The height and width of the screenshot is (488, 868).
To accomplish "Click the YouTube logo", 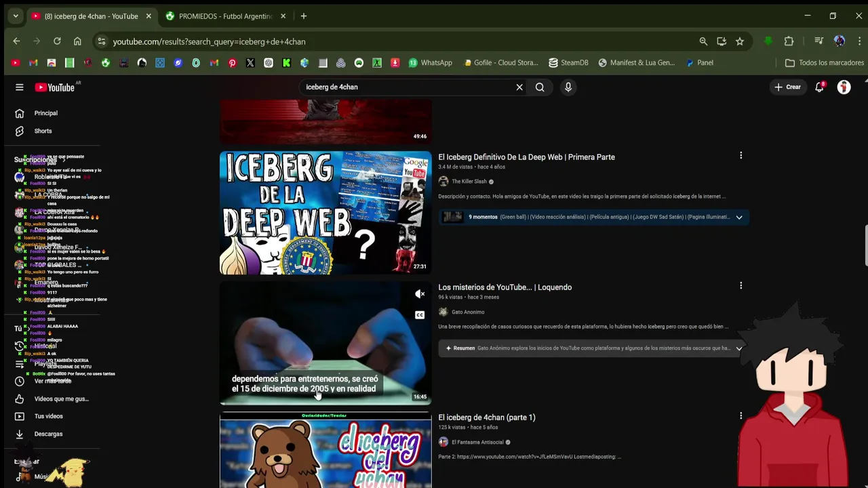I will click(x=55, y=87).
